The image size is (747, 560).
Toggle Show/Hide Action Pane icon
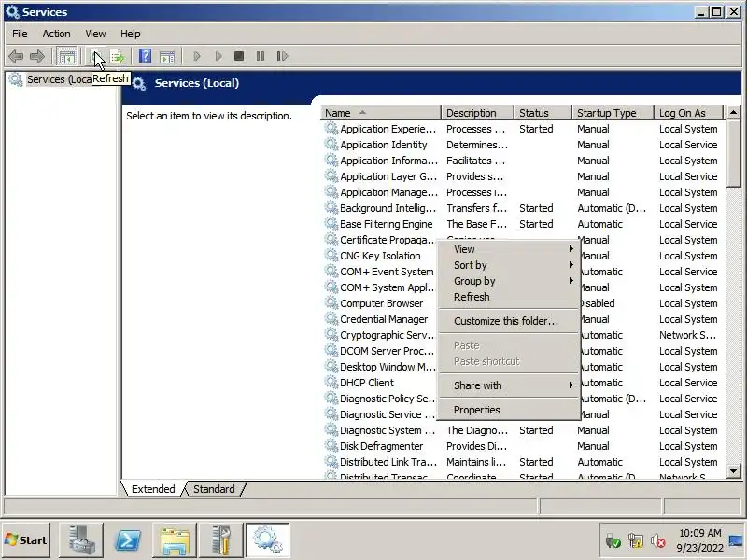click(167, 57)
